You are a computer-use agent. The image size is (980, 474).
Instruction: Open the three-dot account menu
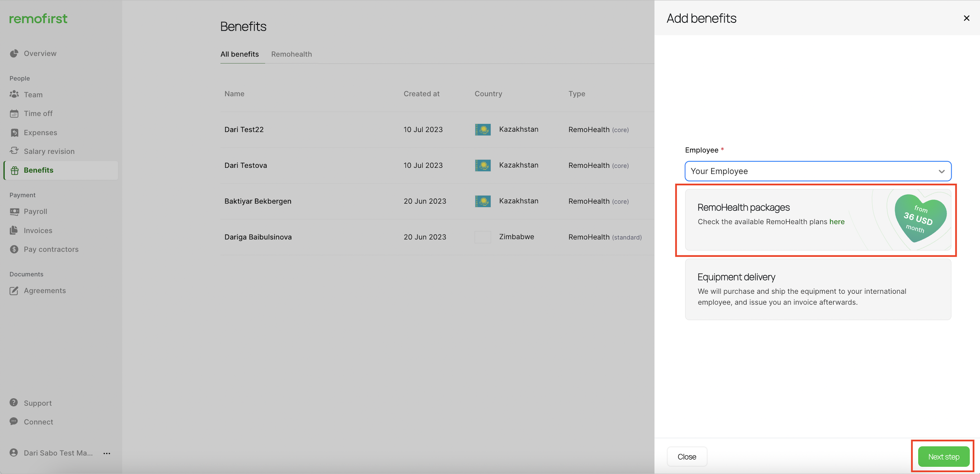click(107, 453)
